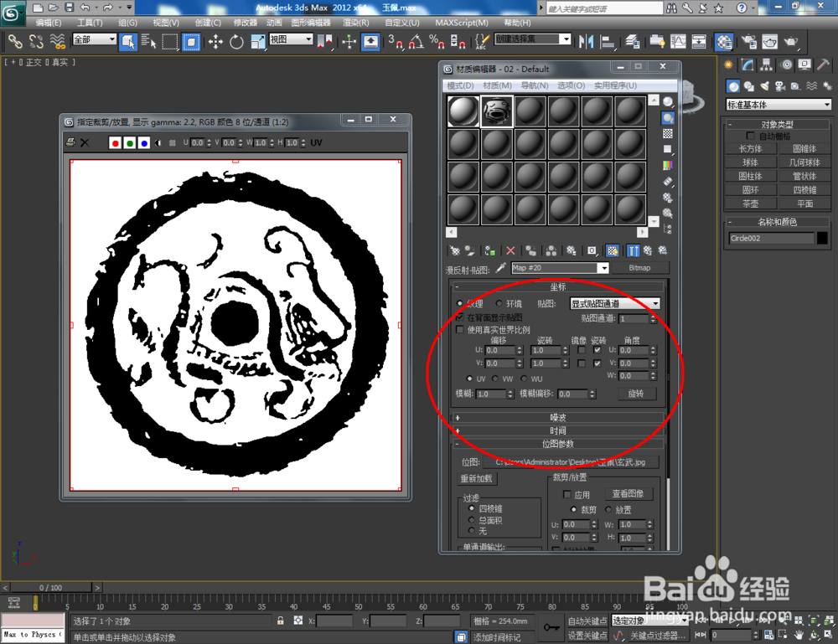Click the Go to Parent icon
The width and height of the screenshot is (838, 644).
coord(648,250)
